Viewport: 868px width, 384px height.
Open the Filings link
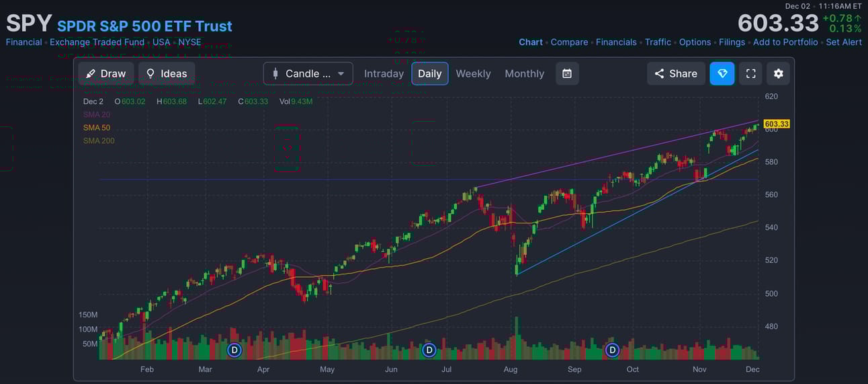tap(732, 42)
